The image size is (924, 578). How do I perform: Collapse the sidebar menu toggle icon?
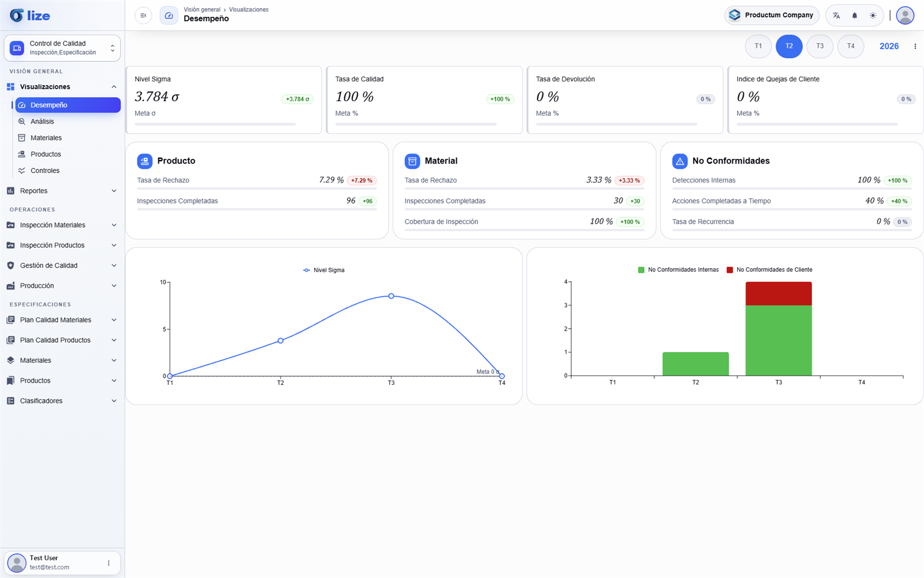(143, 16)
